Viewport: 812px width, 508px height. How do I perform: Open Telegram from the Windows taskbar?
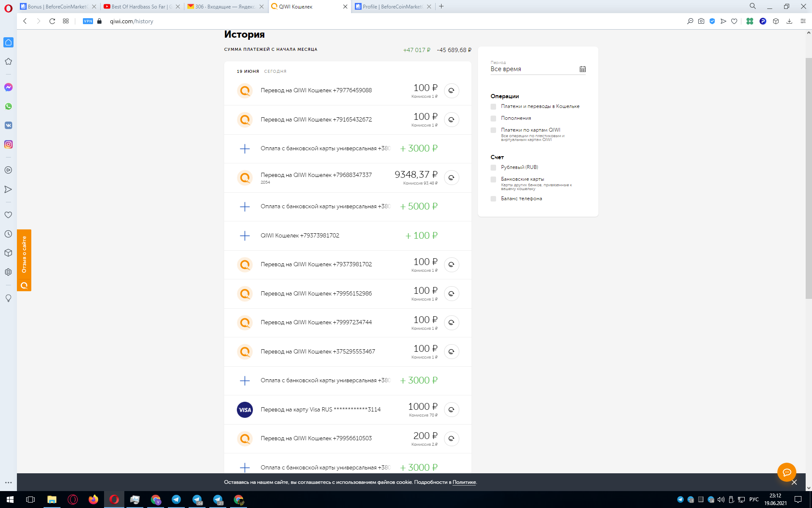(176, 500)
